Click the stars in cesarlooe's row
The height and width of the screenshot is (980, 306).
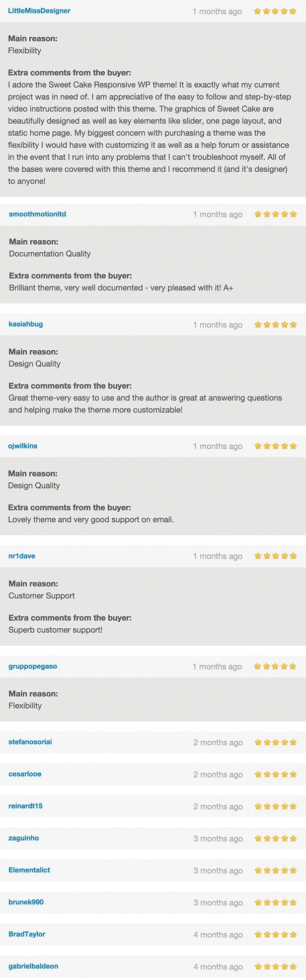click(275, 775)
